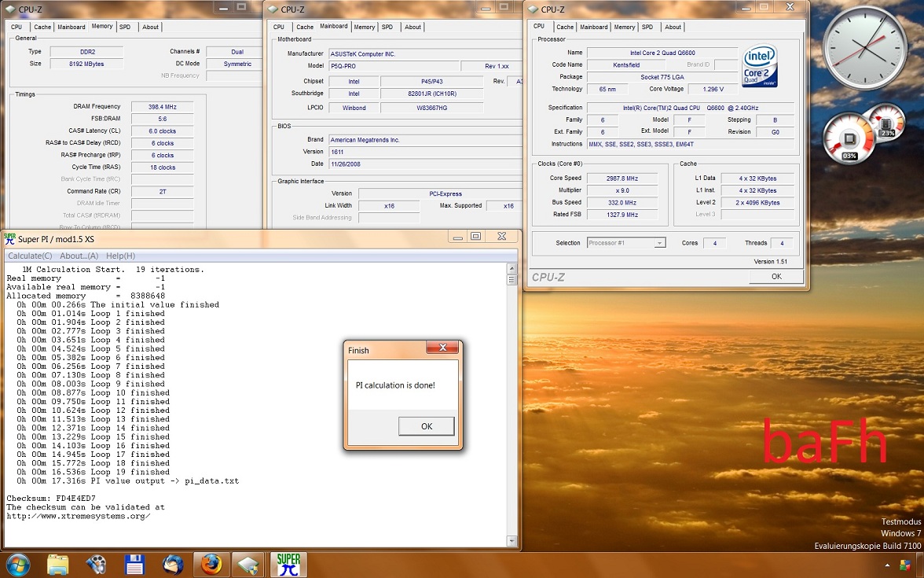Click processor name Intel Core 2 Quad Q6600
924x578 pixels.
tap(662, 53)
